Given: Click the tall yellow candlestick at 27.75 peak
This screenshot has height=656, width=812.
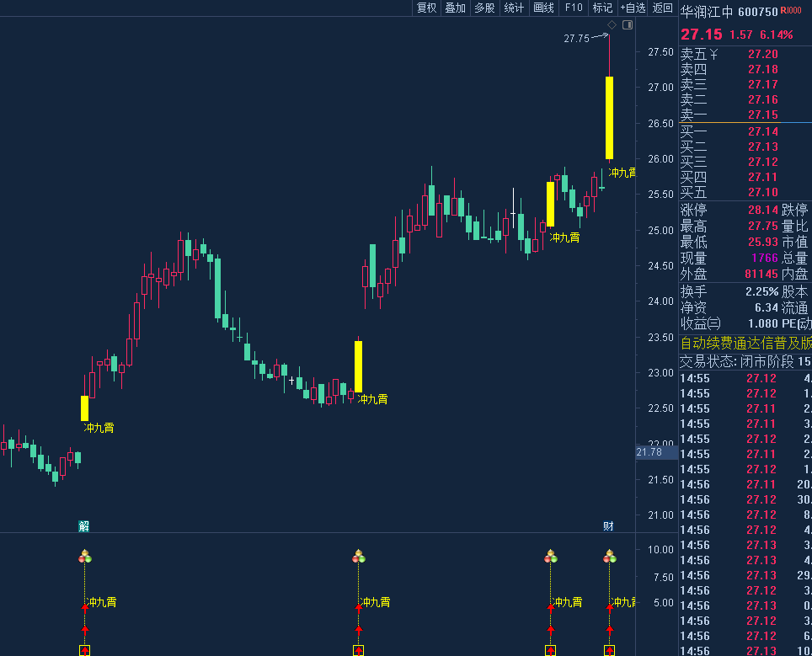Looking at the screenshot, I should tap(609, 117).
